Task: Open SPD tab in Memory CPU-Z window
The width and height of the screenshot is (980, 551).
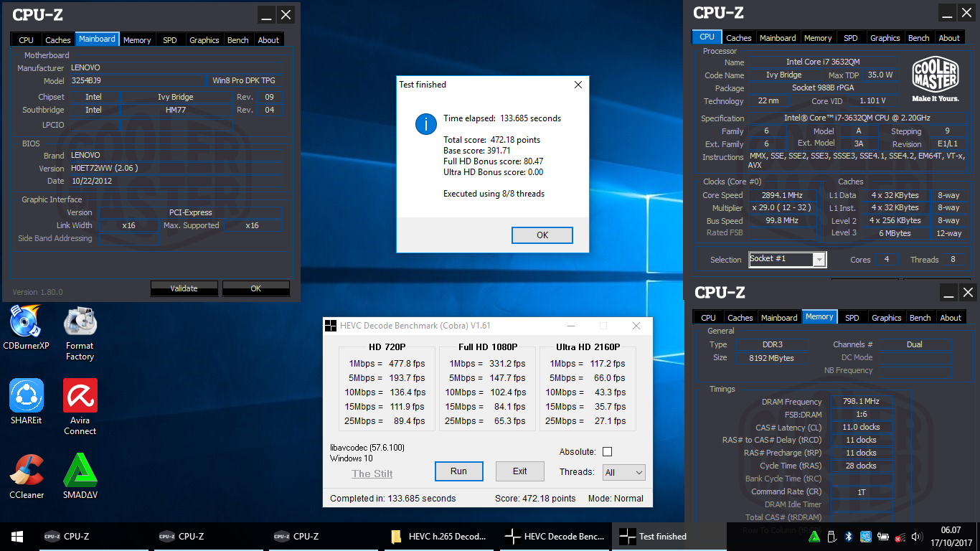Action: click(x=852, y=318)
